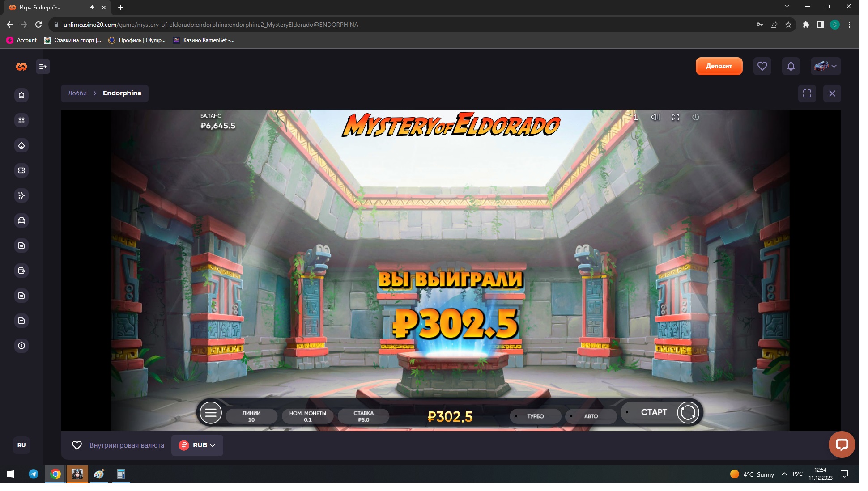Open the Account bookmark
Image resolution: width=868 pixels, height=491 pixels.
tap(22, 40)
